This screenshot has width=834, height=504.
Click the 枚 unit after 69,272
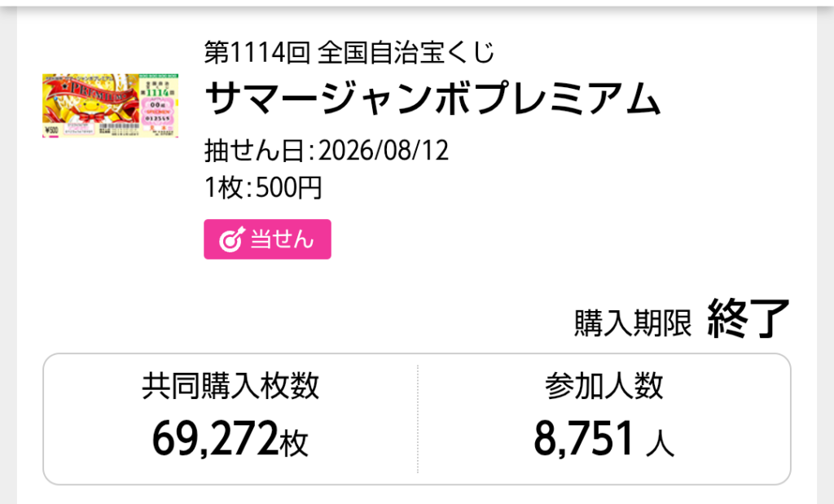pyautogui.click(x=294, y=444)
